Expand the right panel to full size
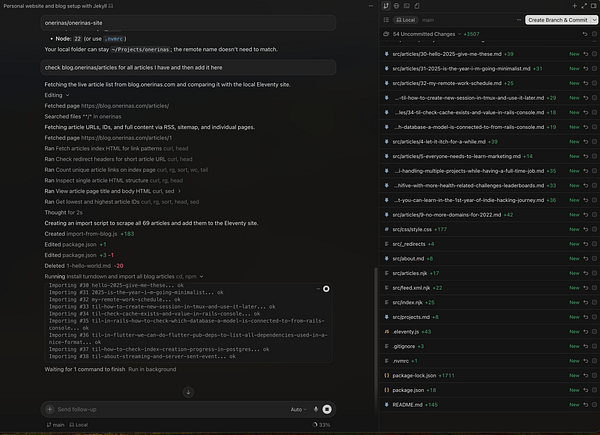Image resolution: width=600 pixels, height=435 pixels. pos(584,6)
